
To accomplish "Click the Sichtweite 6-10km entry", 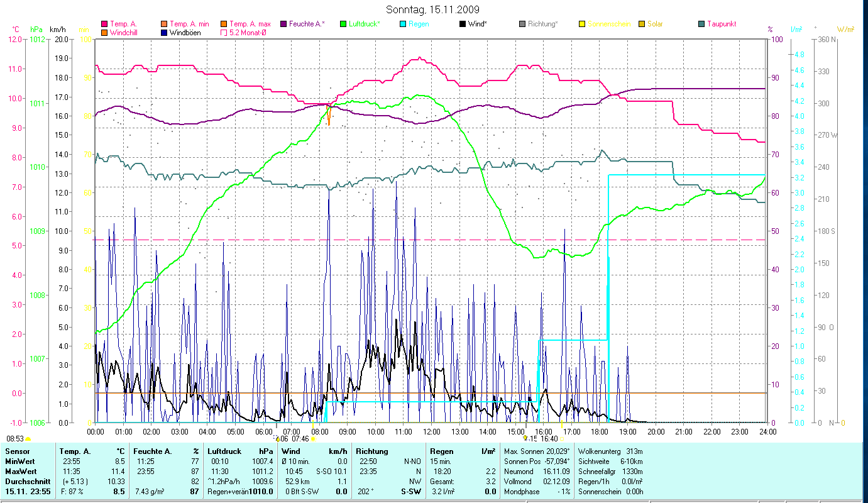I will point(610,462).
